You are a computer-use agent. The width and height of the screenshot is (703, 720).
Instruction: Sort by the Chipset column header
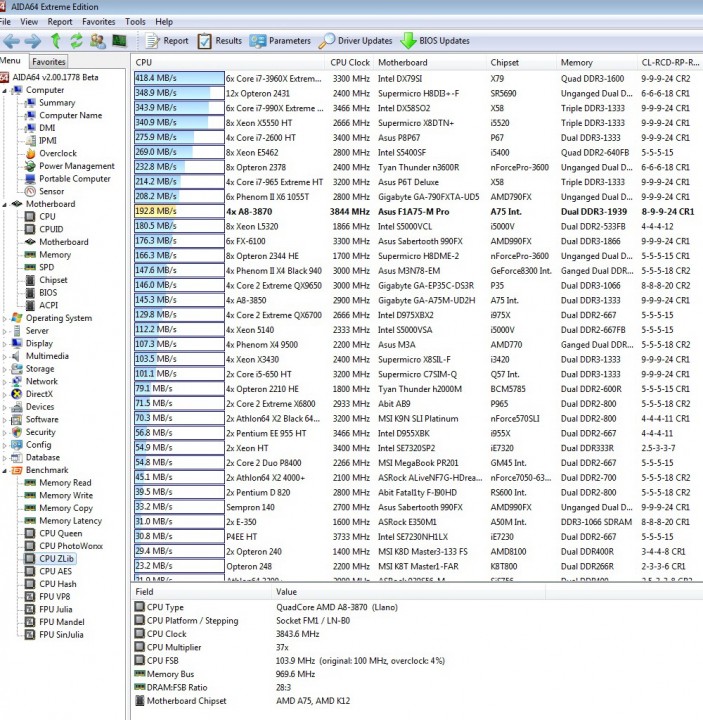coord(521,62)
